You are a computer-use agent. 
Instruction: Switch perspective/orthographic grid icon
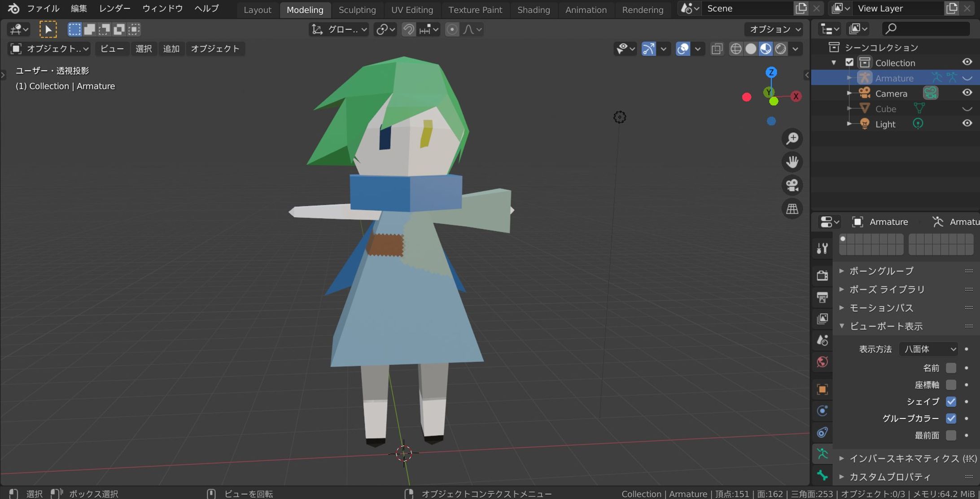(792, 209)
